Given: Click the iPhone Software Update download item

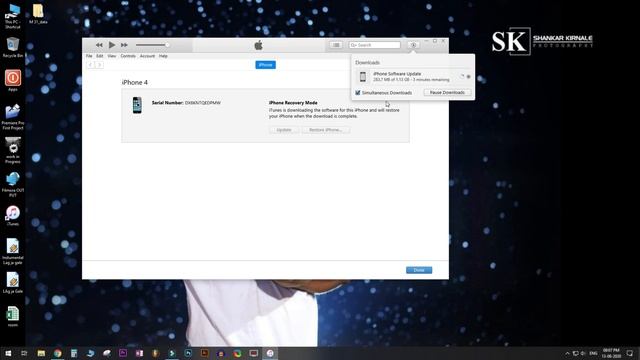Looking at the screenshot, I should pyautogui.click(x=412, y=76).
